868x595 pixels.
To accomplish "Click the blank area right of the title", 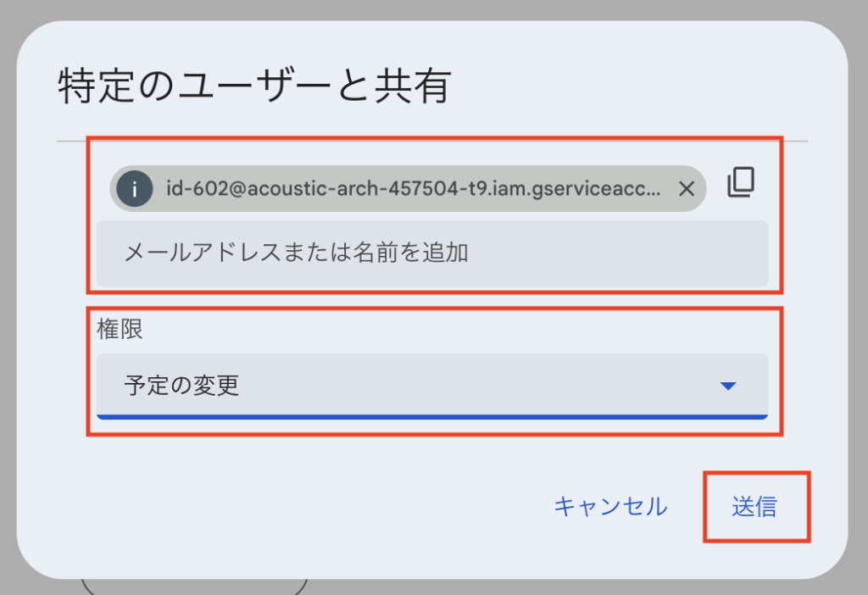I will pyautogui.click(x=637, y=86).
